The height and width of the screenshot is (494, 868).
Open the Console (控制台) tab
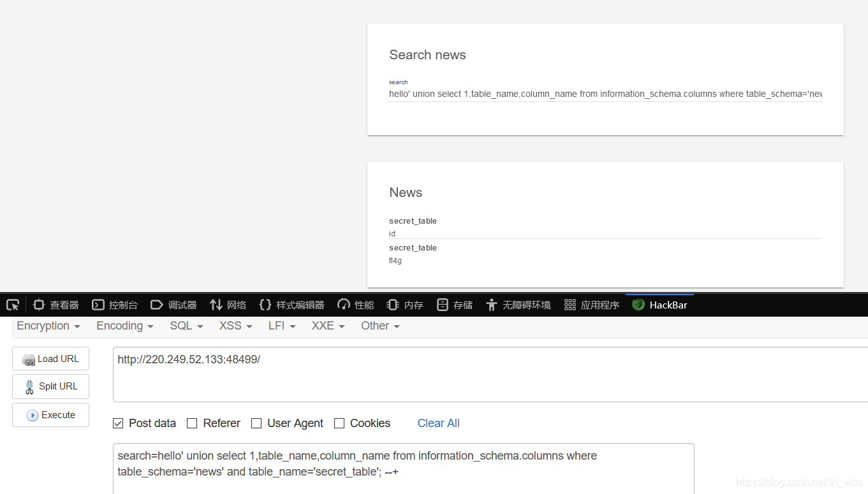[x=115, y=305]
